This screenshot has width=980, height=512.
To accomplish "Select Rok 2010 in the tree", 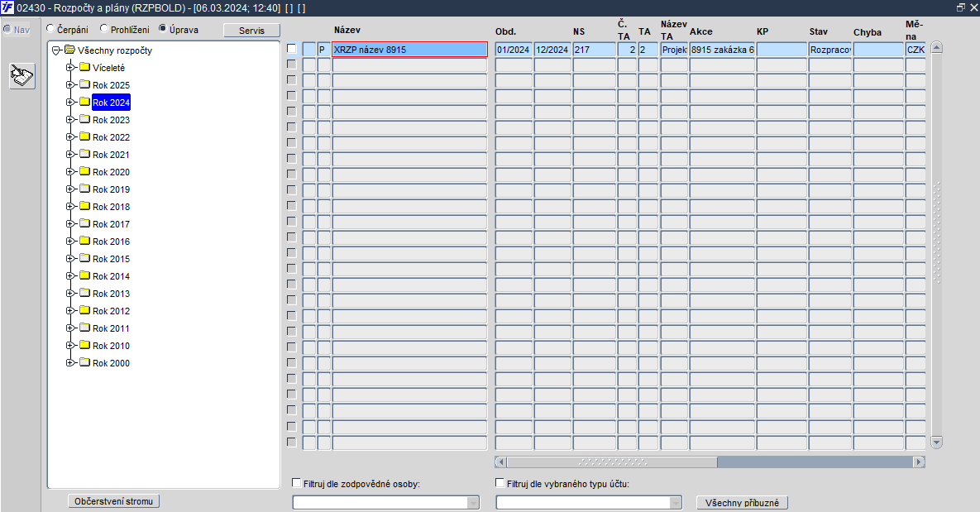I will (112, 346).
